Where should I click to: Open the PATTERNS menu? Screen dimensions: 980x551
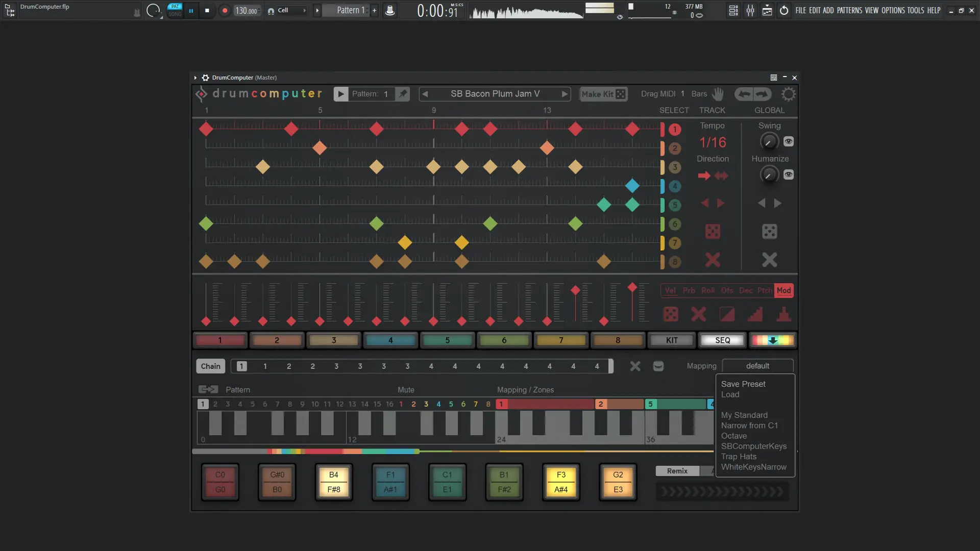click(849, 10)
